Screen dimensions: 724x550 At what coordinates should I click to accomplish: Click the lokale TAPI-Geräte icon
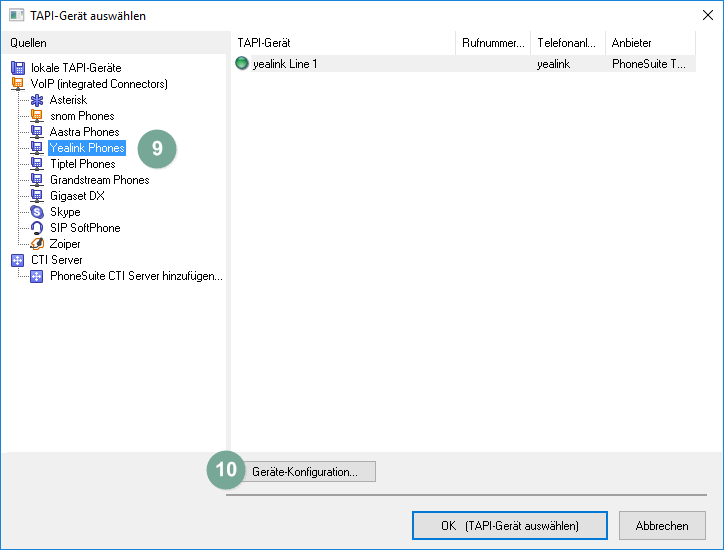pos(17,68)
